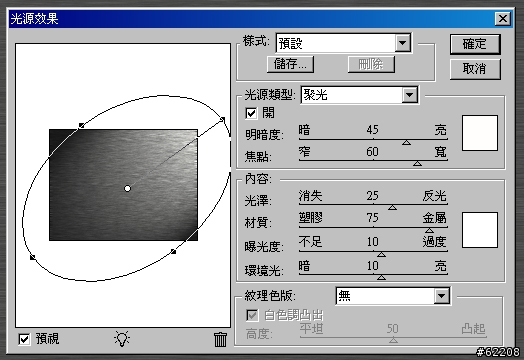Screen dimensions: 524x360
Task: Open the ambient color swatch beside 材質
Action: point(480,230)
